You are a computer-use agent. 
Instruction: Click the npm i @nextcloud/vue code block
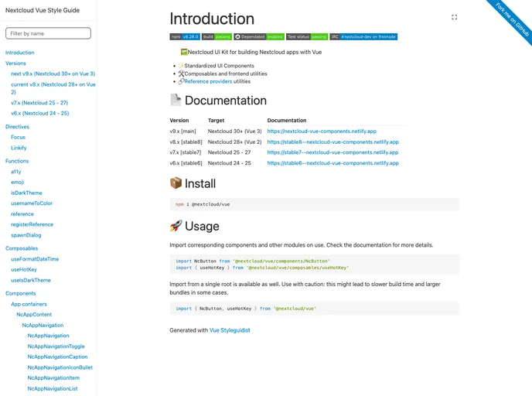pos(315,204)
